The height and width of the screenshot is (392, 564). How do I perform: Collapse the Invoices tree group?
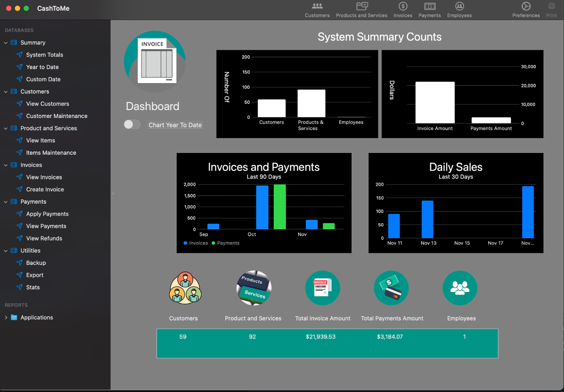pyautogui.click(x=6, y=165)
